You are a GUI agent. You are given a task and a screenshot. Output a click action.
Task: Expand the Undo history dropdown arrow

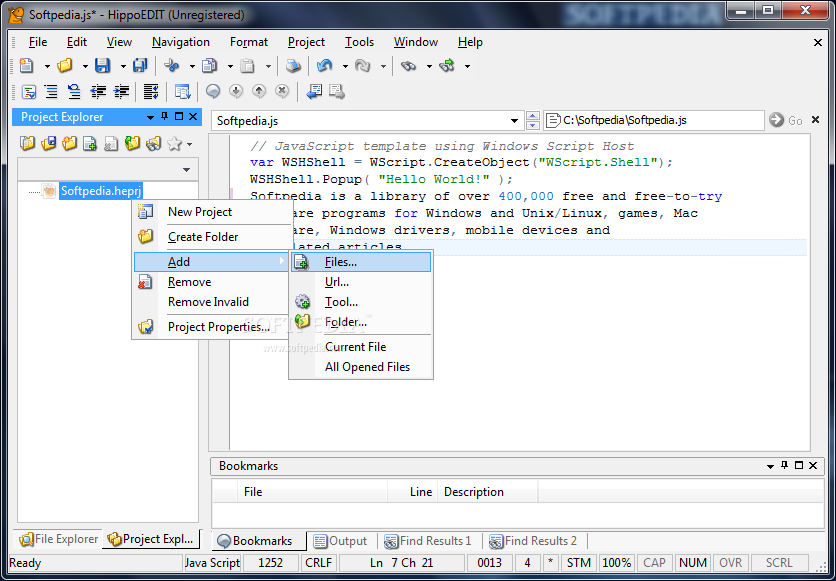[x=345, y=66]
